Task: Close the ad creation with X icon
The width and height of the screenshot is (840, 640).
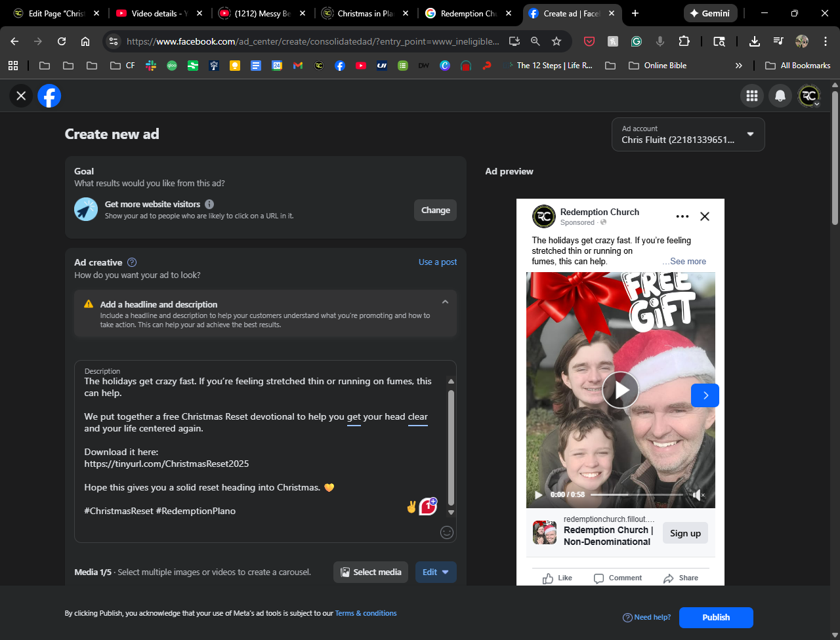Action: [21, 96]
